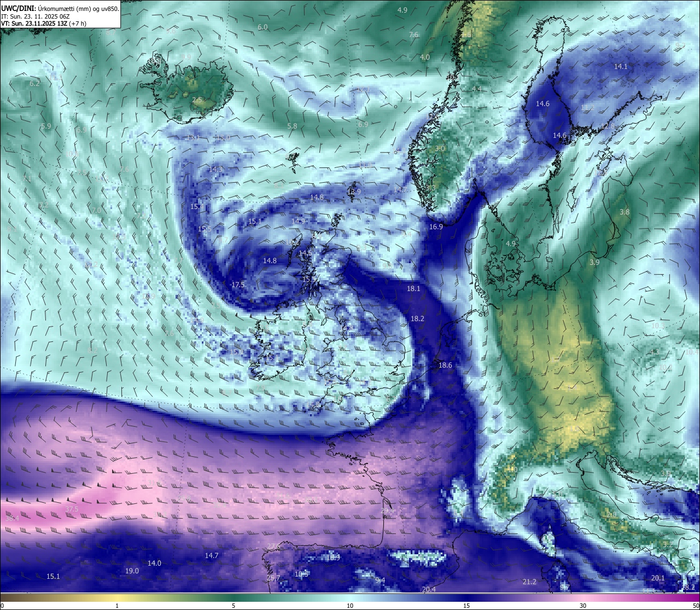Click the 17.5 value west of Ireland
The width and height of the screenshot is (700, 610).
click(238, 285)
